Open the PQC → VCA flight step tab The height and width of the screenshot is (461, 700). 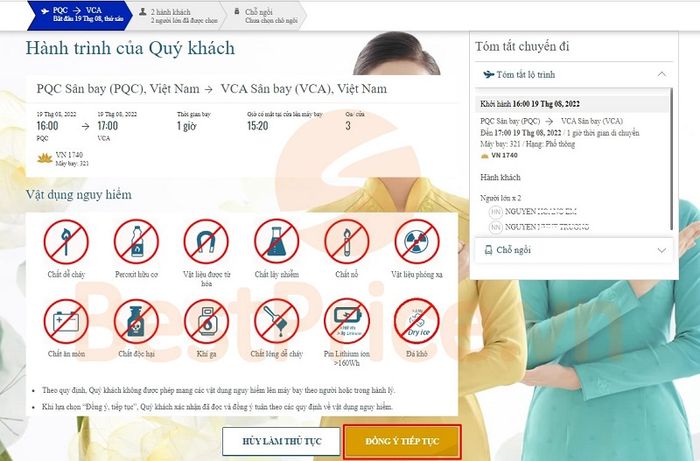point(80,15)
